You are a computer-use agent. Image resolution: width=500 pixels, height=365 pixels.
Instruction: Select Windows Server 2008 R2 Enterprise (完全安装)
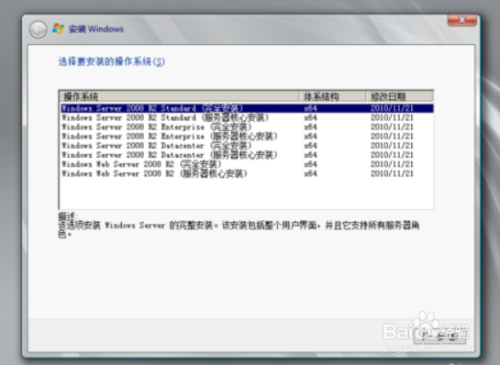247,127
